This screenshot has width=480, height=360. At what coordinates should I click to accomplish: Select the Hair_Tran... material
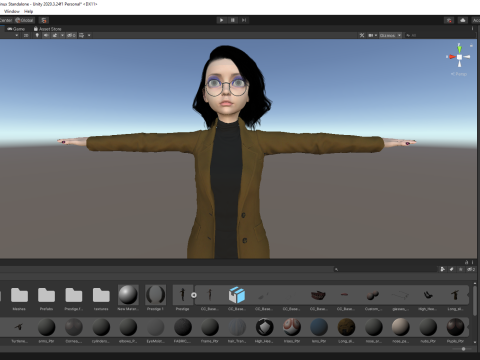click(x=237, y=331)
